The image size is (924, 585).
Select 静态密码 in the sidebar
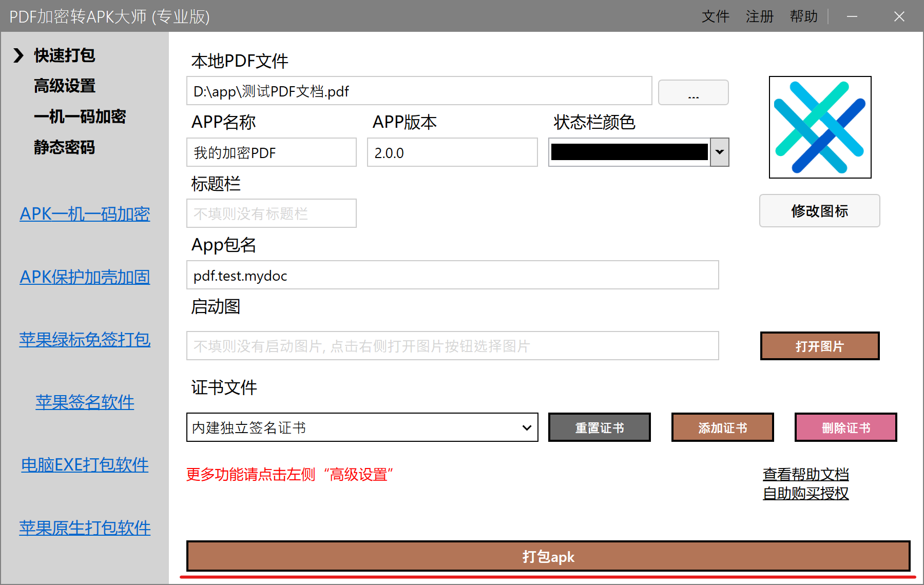pos(64,148)
